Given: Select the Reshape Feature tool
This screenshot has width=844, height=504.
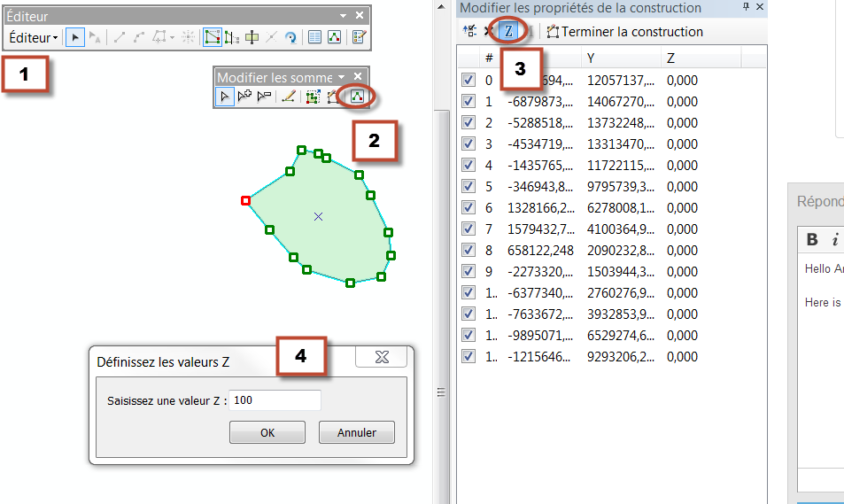Looking at the screenshot, I should pyautogui.click(x=232, y=37).
